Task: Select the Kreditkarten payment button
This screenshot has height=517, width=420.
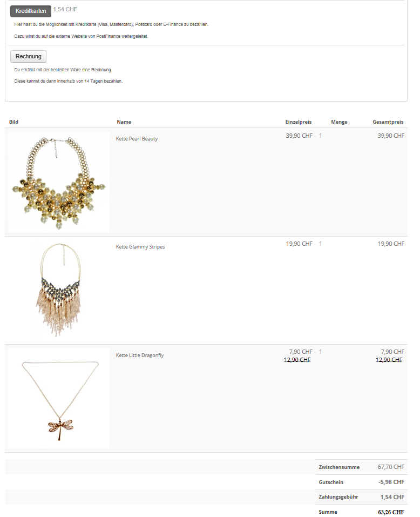Action: 31,11
